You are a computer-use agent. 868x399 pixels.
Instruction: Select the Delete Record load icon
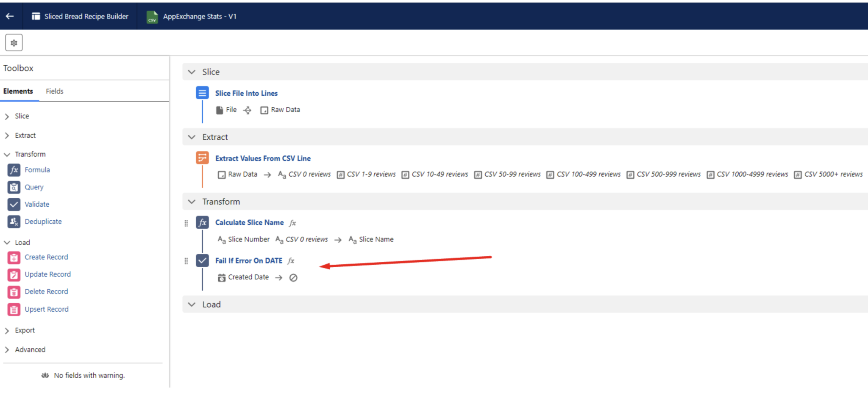pyautogui.click(x=14, y=291)
